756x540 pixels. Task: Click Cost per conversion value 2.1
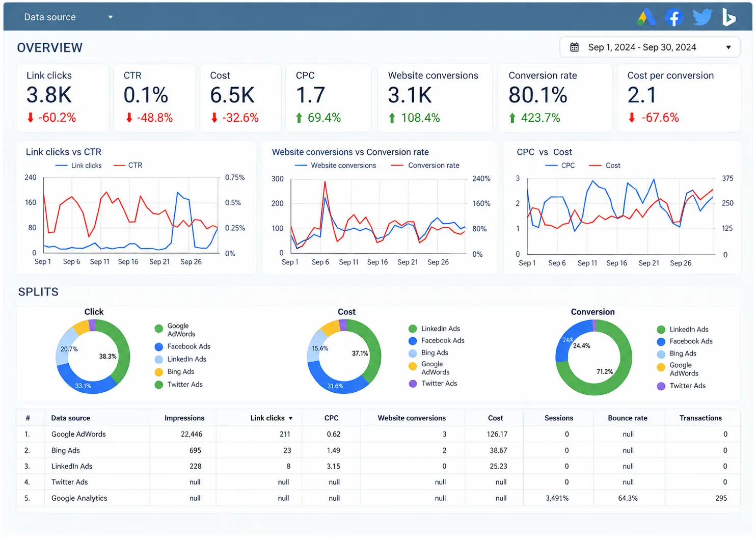(642, 95)
